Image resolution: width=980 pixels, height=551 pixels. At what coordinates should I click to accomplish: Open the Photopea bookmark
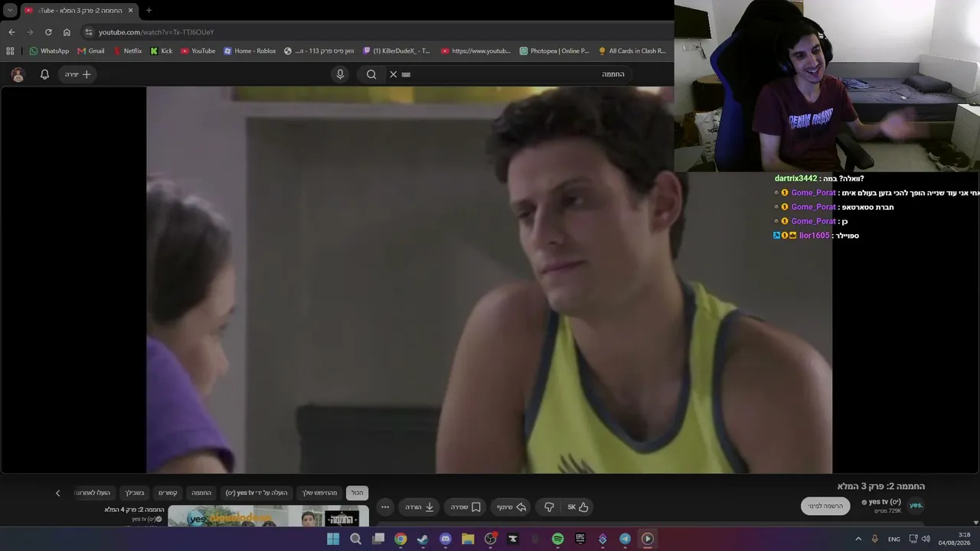(554, 51)
